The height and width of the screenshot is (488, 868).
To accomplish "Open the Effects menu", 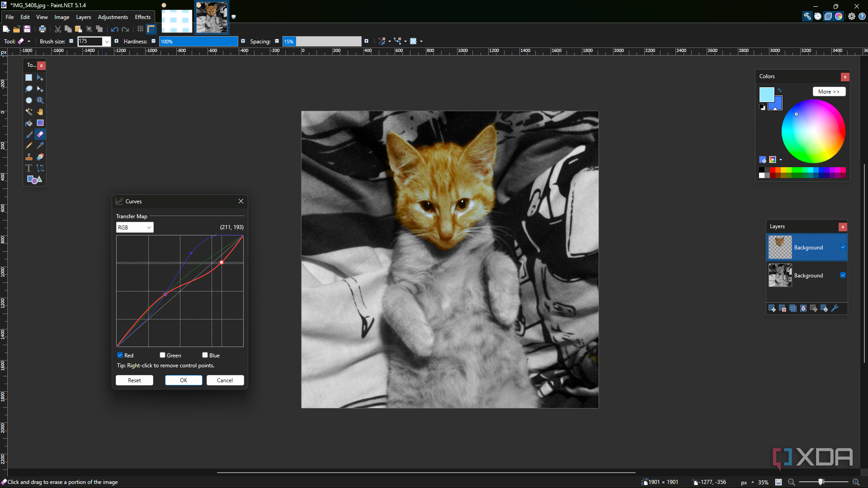I will (x=143, y=17).
